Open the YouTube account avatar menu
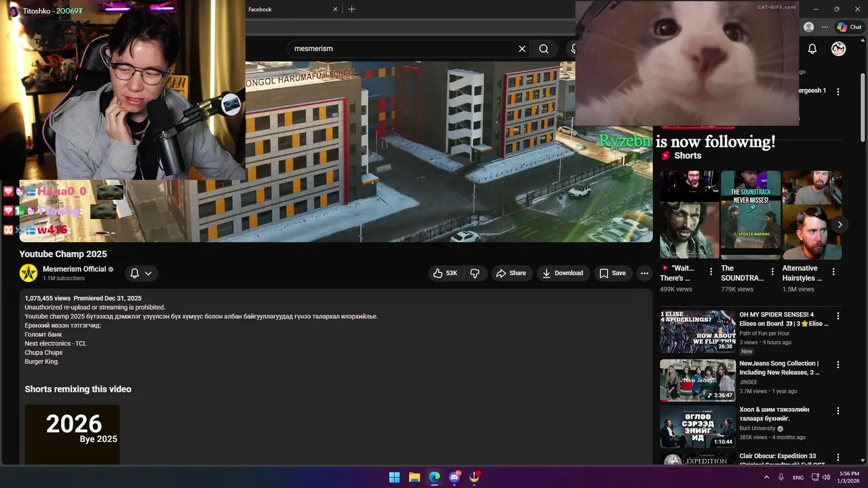Image resolution: width=868 pixels, height=488 pixels. pyautogui.click(x=839, y=49)
